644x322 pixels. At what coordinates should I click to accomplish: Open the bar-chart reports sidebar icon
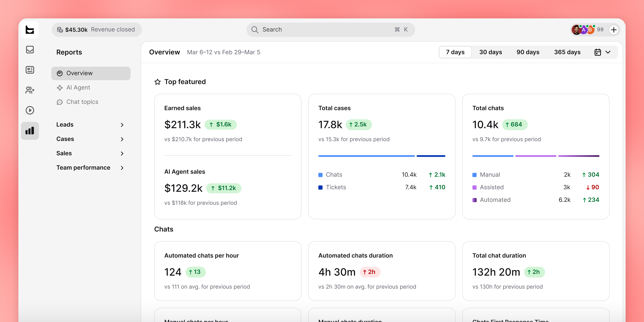coord(30,131)
